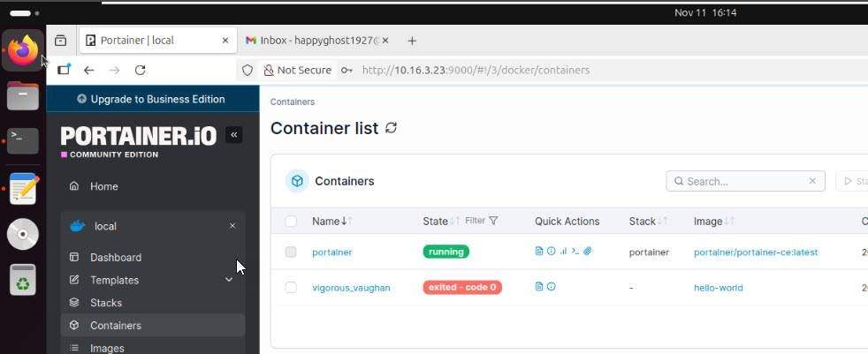
Task: Open exec console for portainer container
Action: [575, 252]
